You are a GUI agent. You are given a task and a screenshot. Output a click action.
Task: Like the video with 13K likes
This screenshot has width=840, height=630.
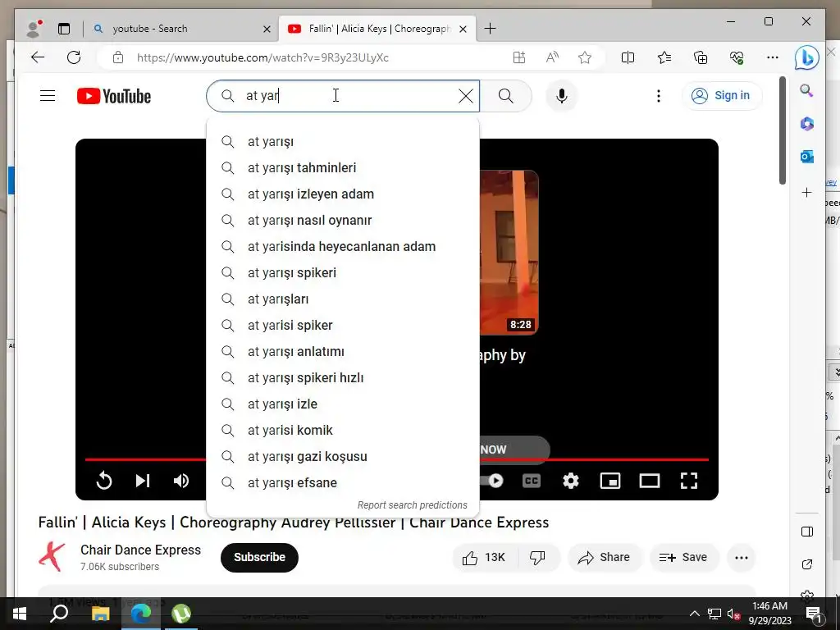(484, 558)
